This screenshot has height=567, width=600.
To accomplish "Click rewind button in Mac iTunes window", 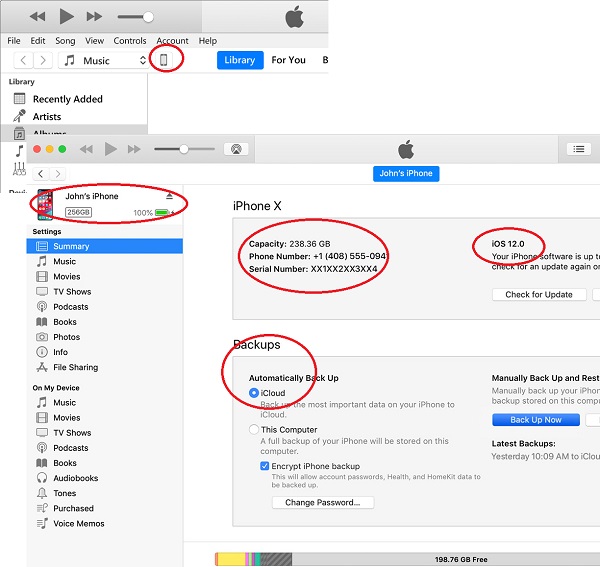I will [86, 149].
